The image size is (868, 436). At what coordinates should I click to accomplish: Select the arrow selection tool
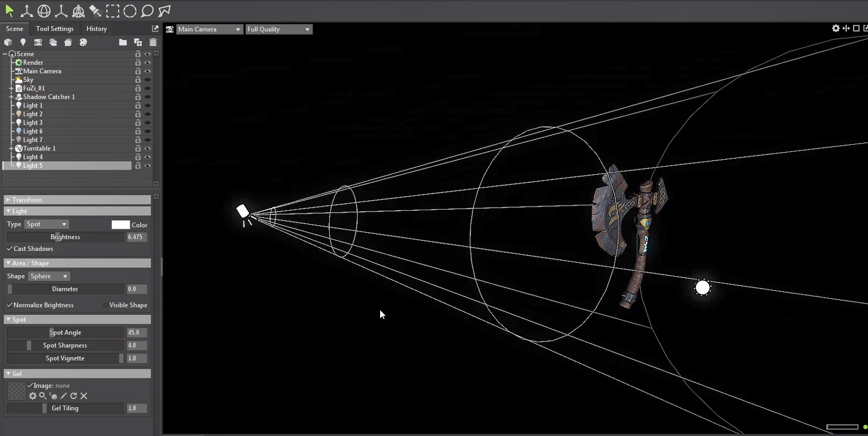[x=9, y=10]
